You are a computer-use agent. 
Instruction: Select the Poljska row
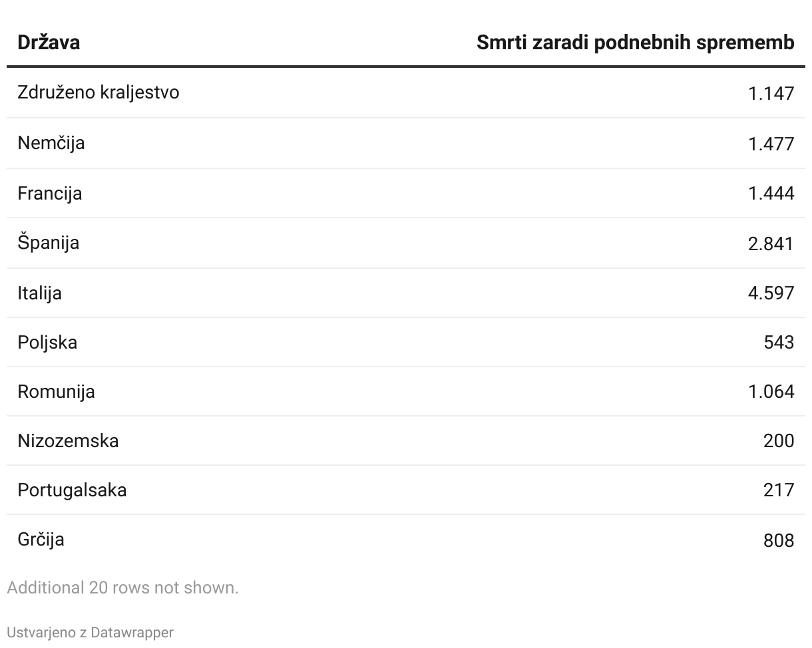(x=406, y=342)
